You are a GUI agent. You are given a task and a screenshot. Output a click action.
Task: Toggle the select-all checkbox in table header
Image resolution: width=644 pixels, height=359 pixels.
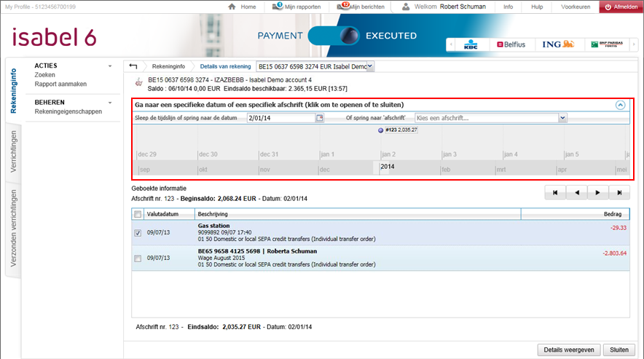(138, 214)
